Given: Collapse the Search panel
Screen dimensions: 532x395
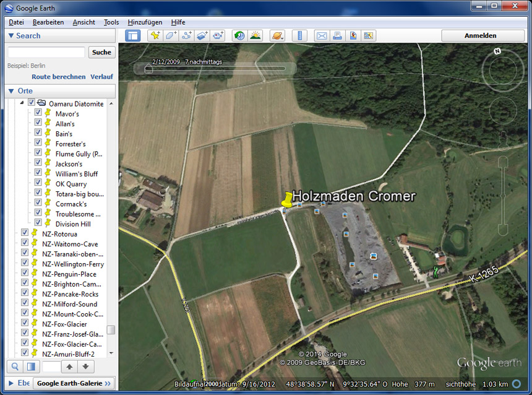Looking at the screenshot, I should [11, 36].
